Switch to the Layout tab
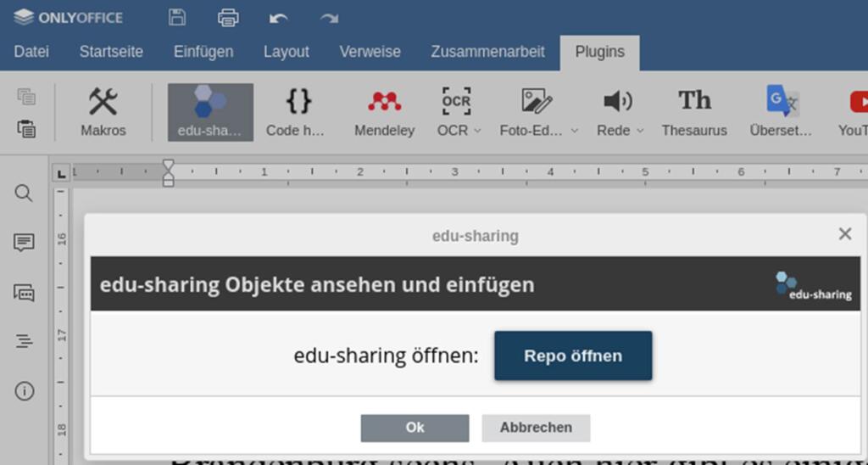 tap(287, 52)
